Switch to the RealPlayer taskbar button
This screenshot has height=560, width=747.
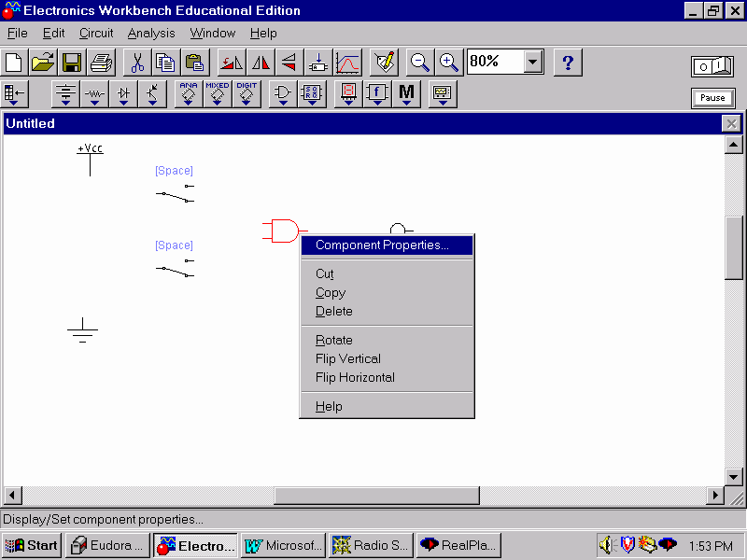[x=459, y=545]
